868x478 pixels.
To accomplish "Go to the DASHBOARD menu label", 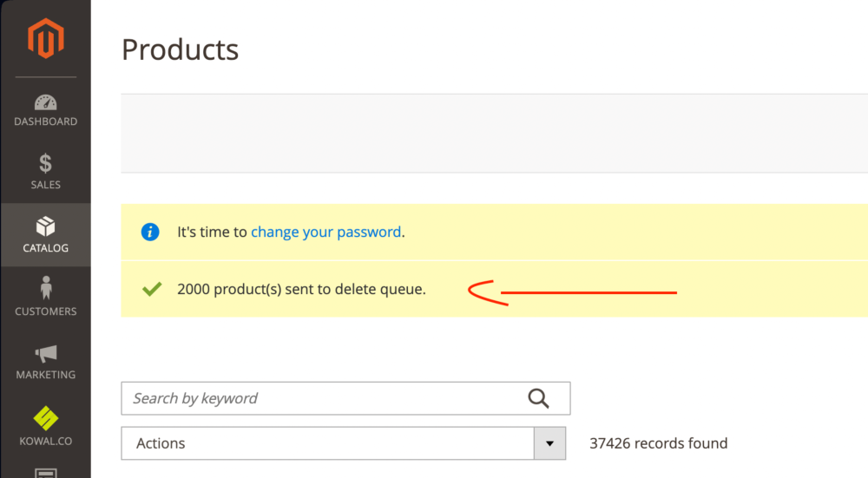I will [45, 121].
